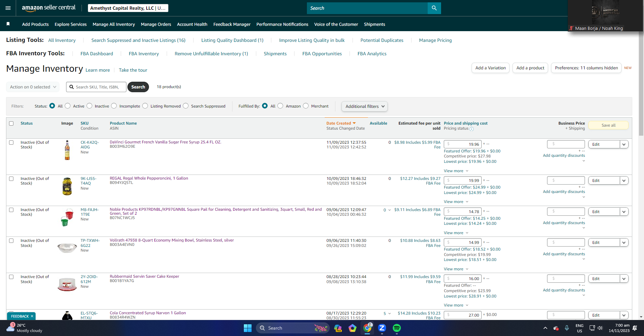
Task: Select Fulfilled By Merchant radio button
Action: pyautogui.click(x=306, y=106)
